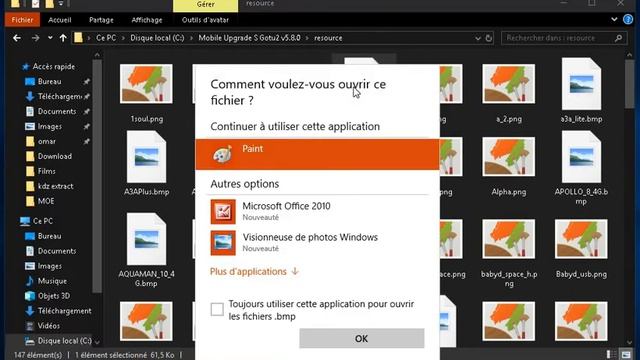Click the file list vertical scrollbar
The height and width of the screenshot is (360, 640).
pyautogui.click(x=629, y=84)
